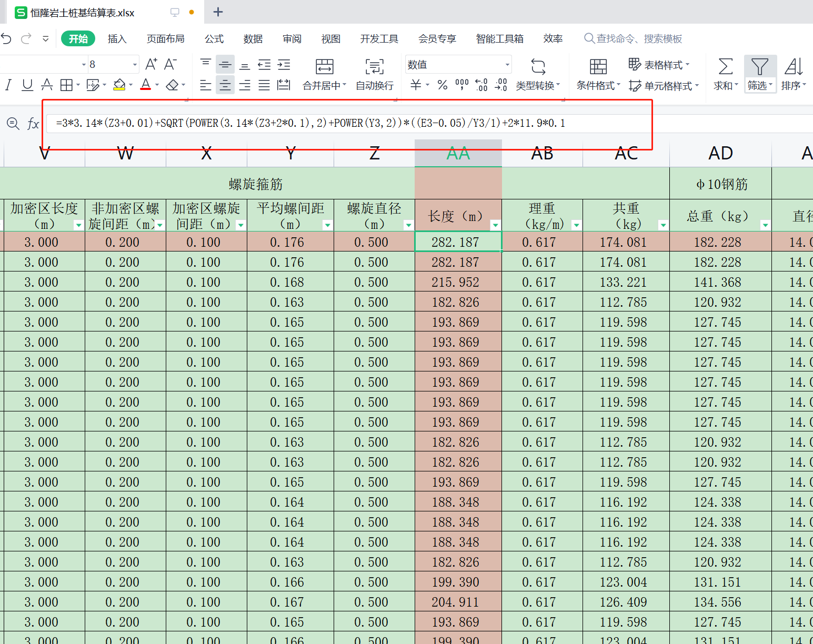The width and height of the screenshot is (813, 644).
Task: Open the font size dropdown arrow
Action: [135, 65]
